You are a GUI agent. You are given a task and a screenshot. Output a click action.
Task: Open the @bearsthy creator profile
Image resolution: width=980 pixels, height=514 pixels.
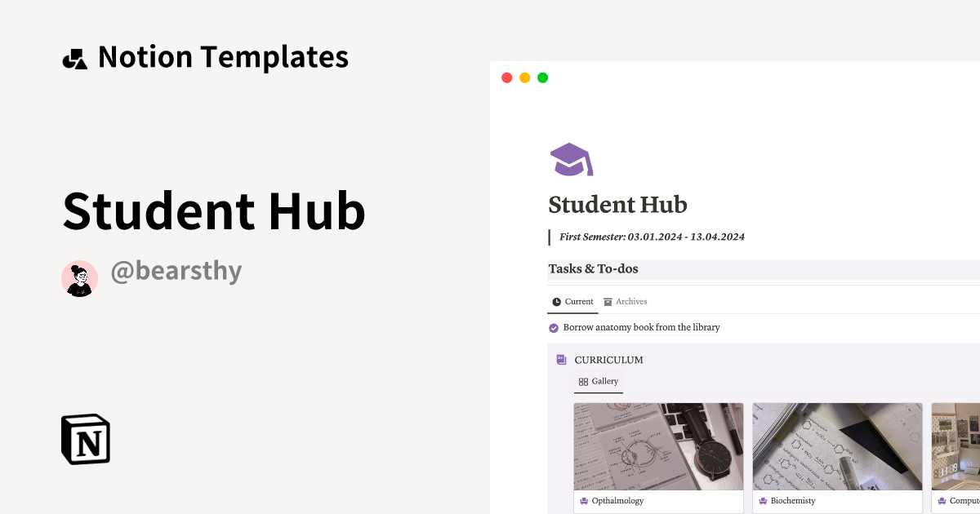tap(176, 270)
